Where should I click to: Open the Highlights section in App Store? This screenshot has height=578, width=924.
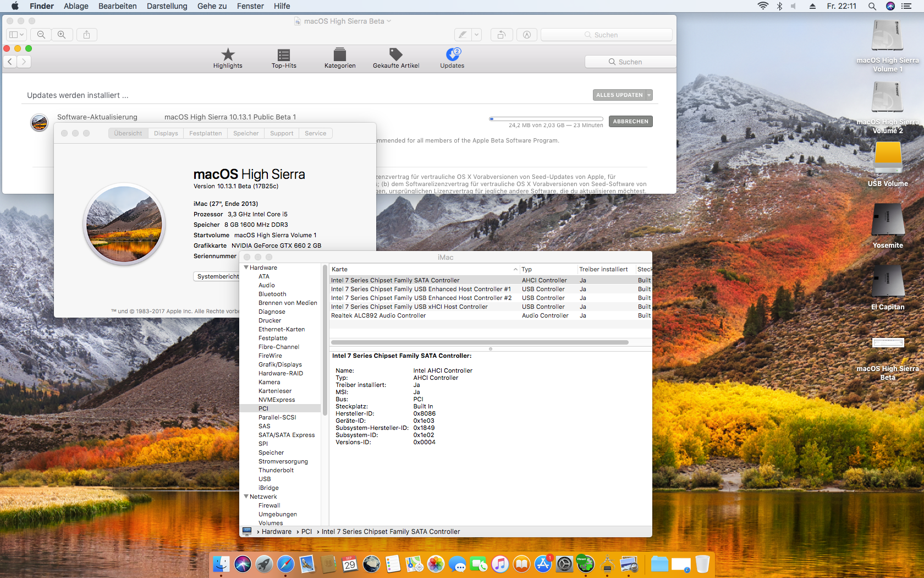tap(228, 58)
